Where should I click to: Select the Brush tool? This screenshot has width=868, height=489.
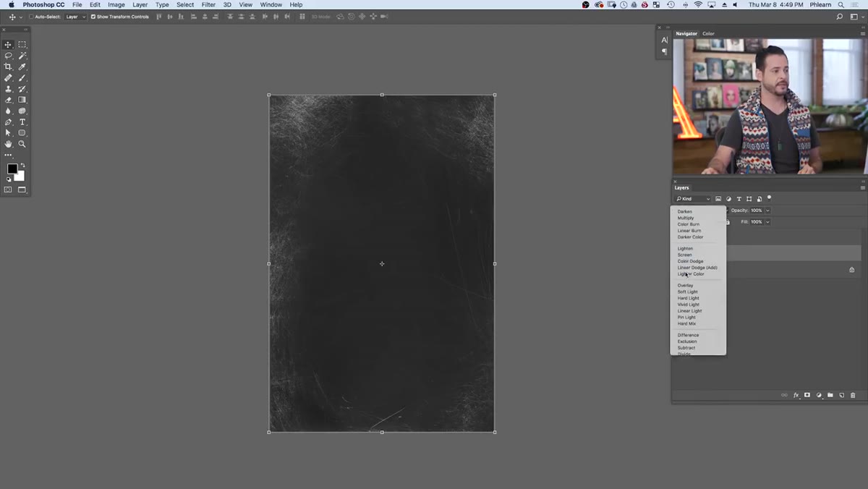[22, 77]
